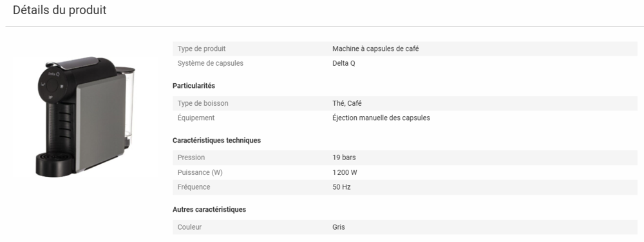Screen dimensions: 644x242
Task: Select the '1 200 W' value
Action: pyautogui.click(x=345, y=172)
